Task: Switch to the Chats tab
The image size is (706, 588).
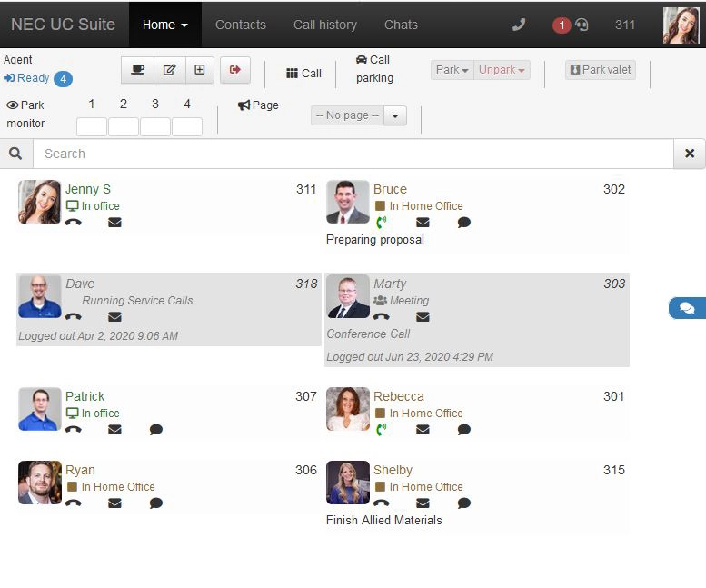Action: (x=401, y=25)
